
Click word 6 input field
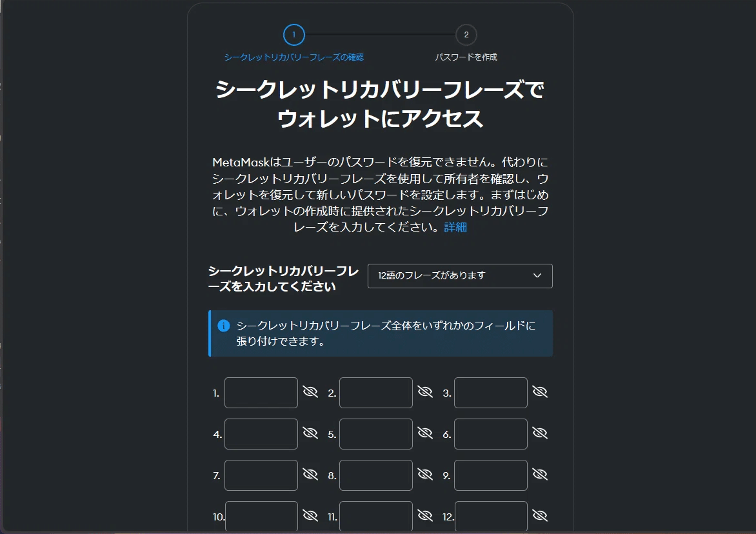[x=490, y=434]
